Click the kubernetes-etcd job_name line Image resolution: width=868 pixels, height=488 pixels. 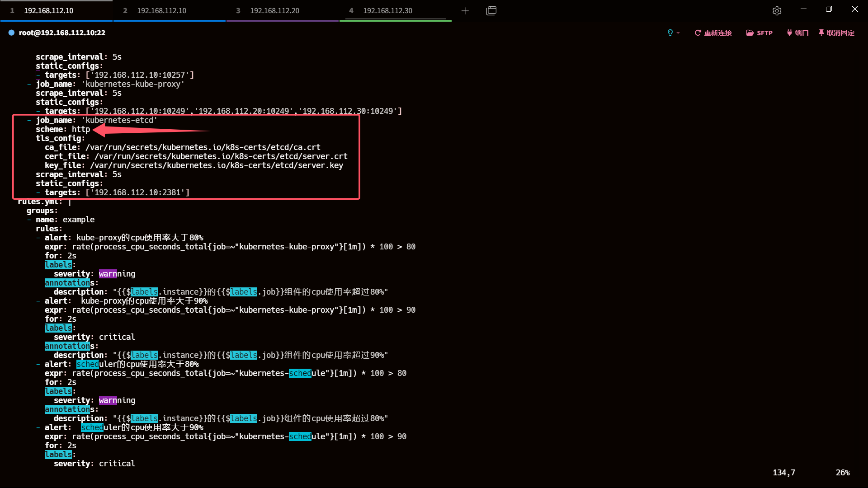pos(119,120)
